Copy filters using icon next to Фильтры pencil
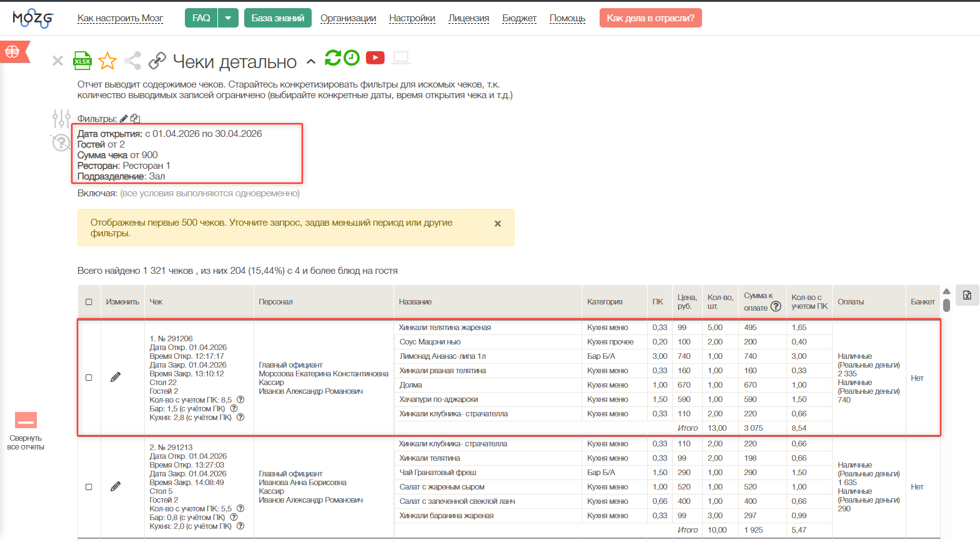This screenshot has height=542, width=980. click(136, 119)
